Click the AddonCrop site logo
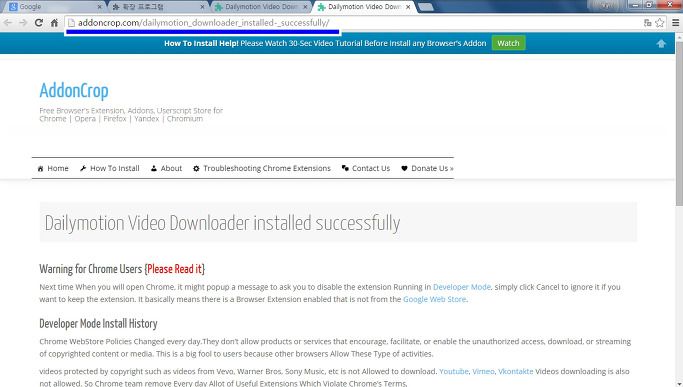This screenshot has height=387, width=683. point(74,91)
